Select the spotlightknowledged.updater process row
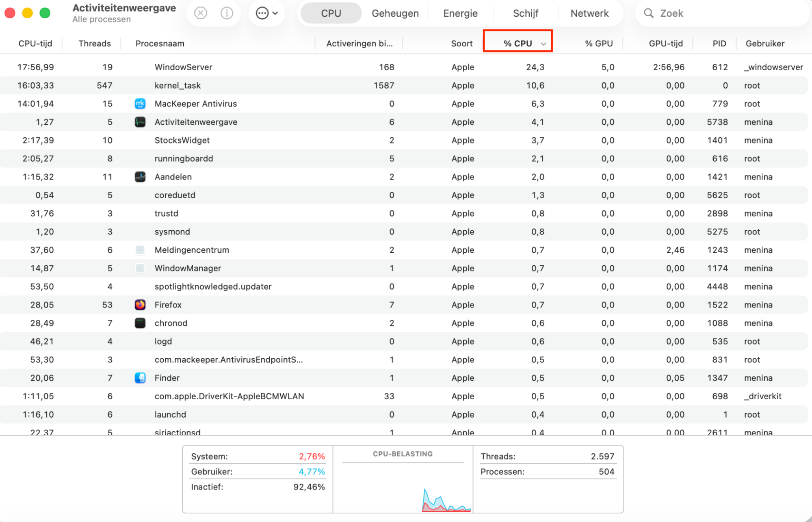The width and height of the screenshot is (812, 522). coord(404,286)
